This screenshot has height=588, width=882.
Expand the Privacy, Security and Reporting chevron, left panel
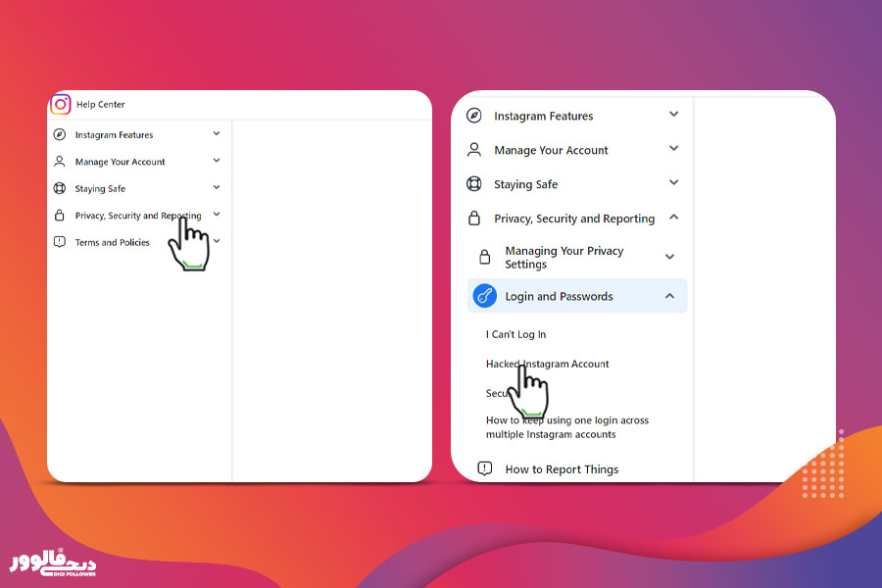pos(217,215)
